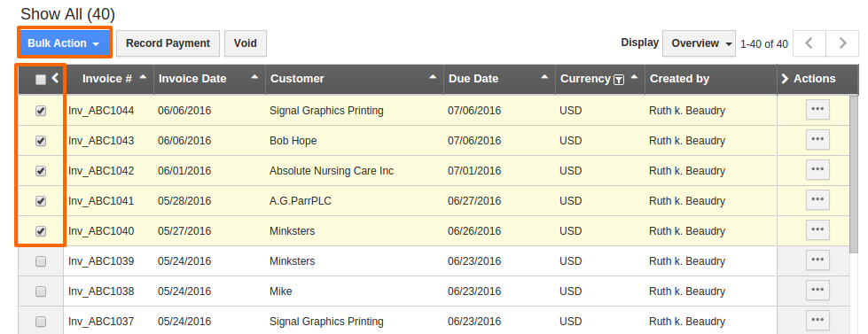The height and width of the screenshot is (334, 868).
Task: Check the Inv_ABC1039 row checkbox
Action: pos(41,261)
